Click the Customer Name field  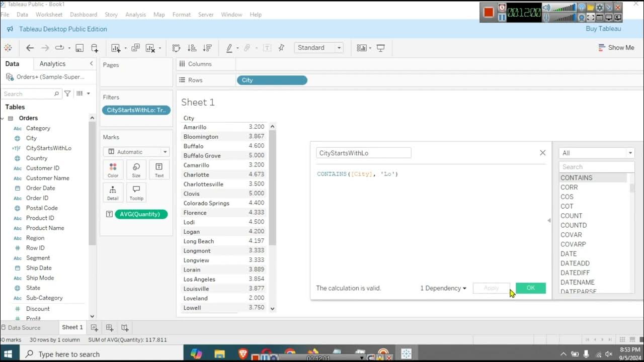(48, 178)
